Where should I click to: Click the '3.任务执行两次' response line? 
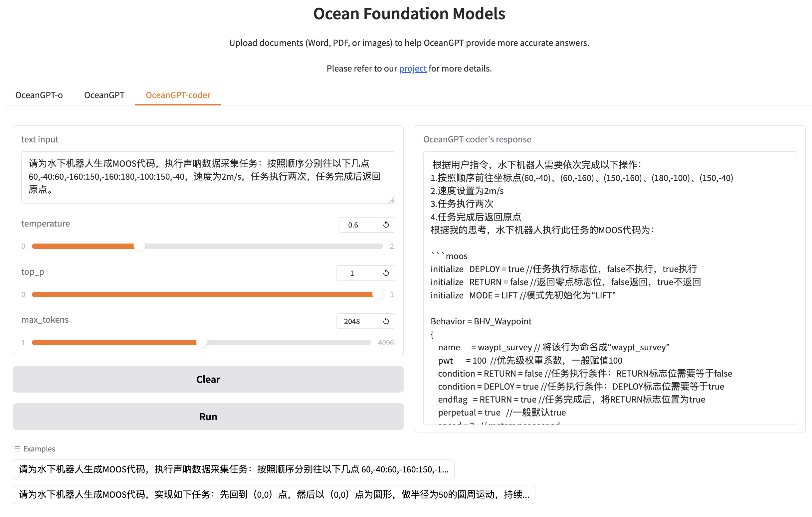click(462, 204)
